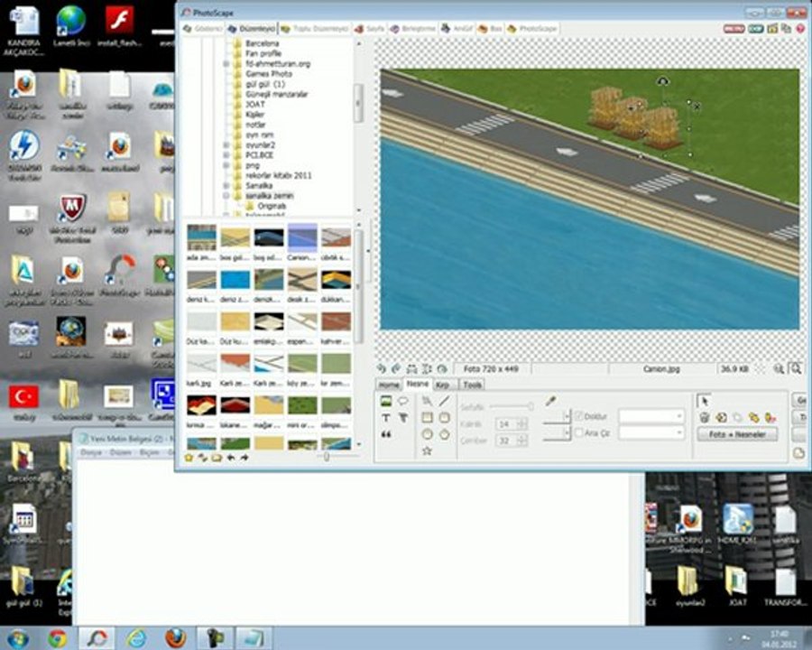Choose the Text insertion tool
The image size is (812, 650).
[386, 418]
